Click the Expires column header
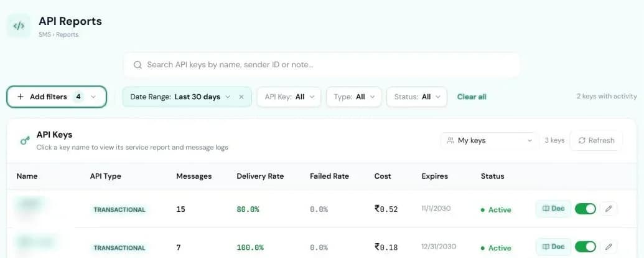Screen dimensions: 644x258 pyautogui.click(x=435, y=176)
